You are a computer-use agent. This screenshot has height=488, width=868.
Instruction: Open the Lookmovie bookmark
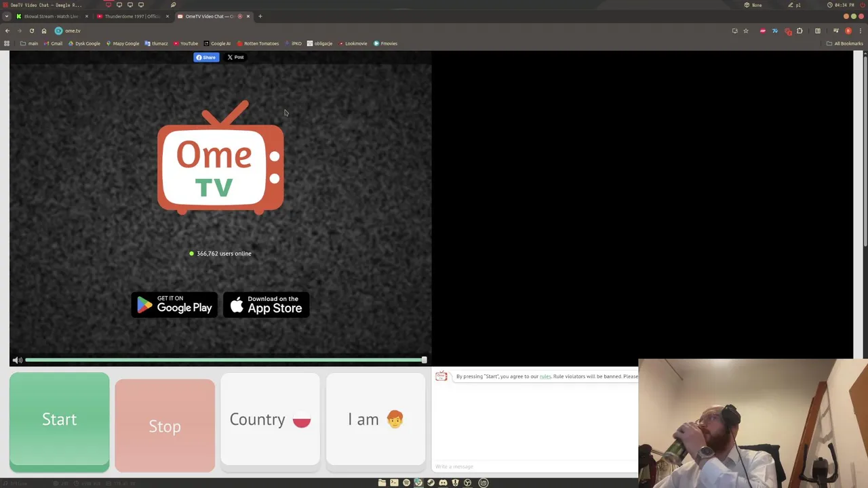point(353,43)
